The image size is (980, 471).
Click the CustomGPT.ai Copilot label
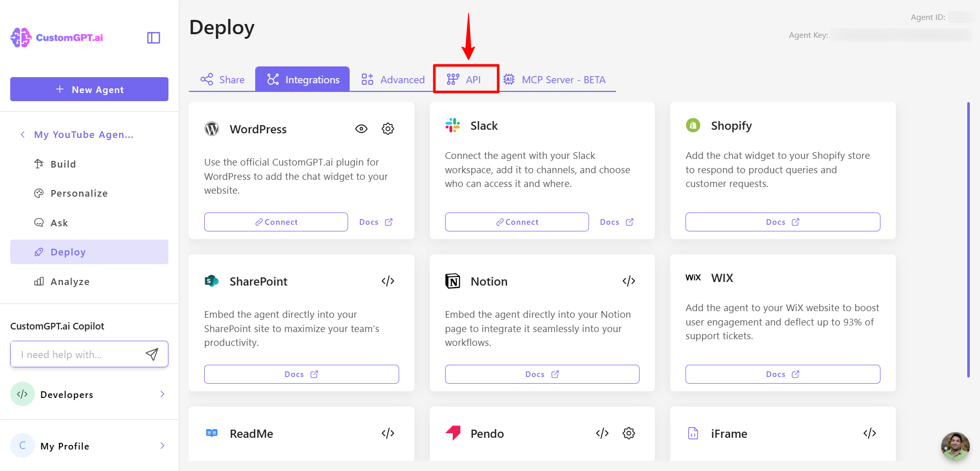(57, 326)
